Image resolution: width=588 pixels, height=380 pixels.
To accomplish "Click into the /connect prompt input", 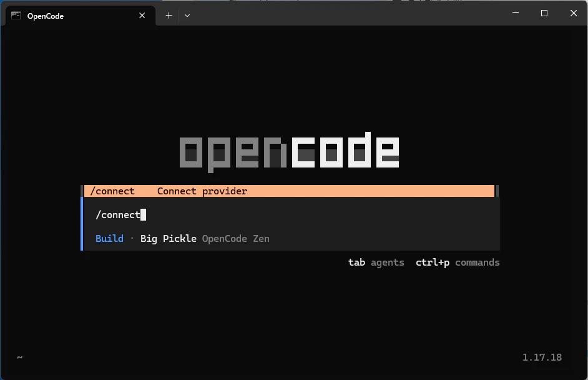I will click(x=292, y=215).
